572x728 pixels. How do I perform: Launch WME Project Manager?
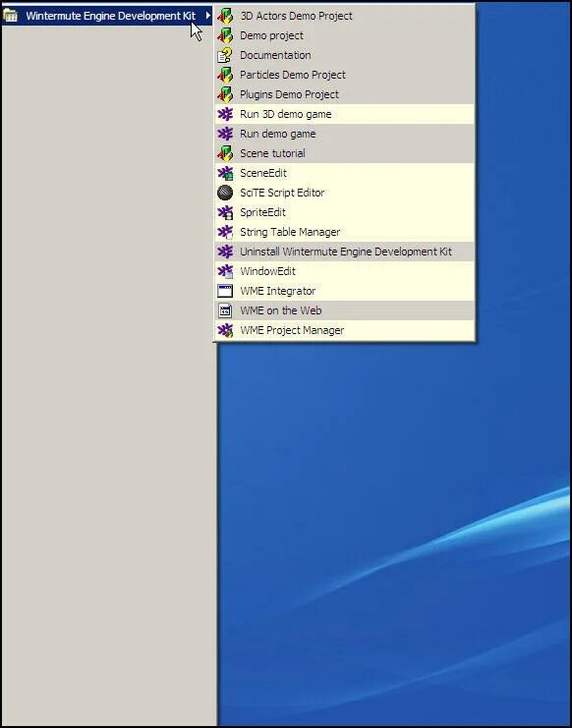pyautogui.click(x=345, y=330)
